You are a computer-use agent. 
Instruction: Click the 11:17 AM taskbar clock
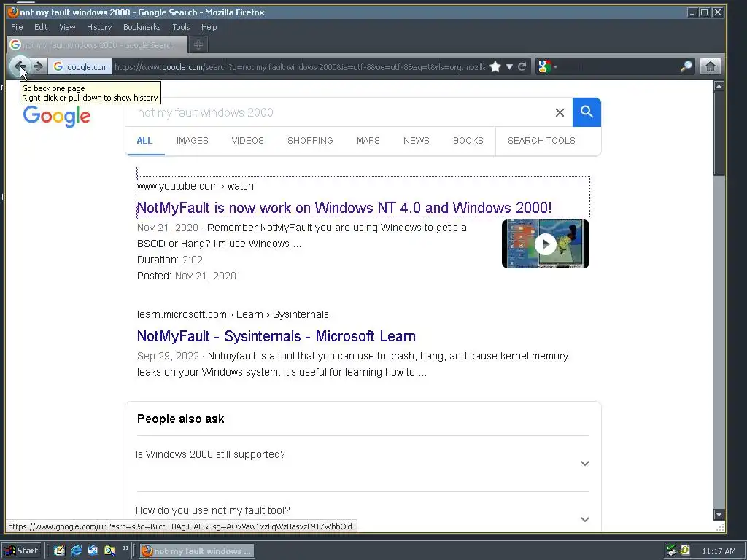point(719,551)
